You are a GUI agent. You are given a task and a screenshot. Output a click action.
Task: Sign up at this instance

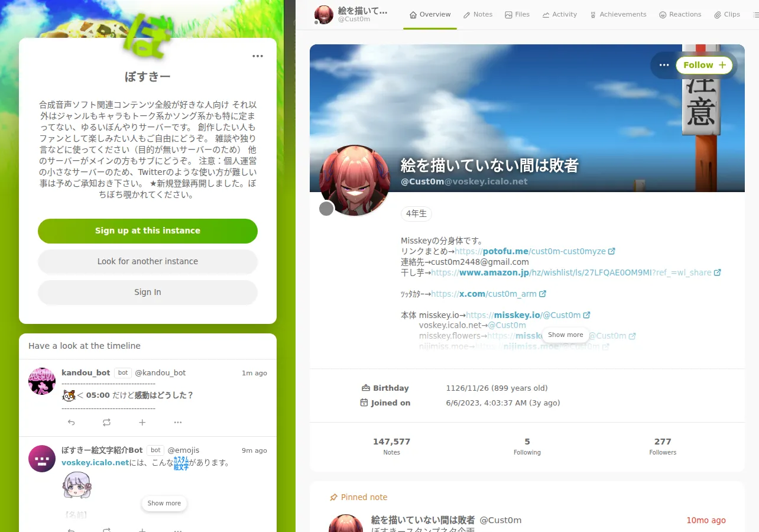(x=148, y=231)
